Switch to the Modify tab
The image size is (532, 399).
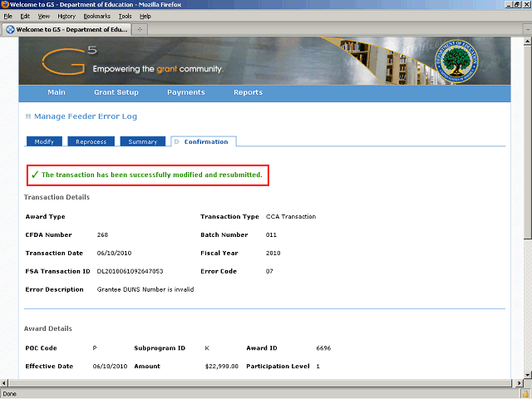coord(44,141)
